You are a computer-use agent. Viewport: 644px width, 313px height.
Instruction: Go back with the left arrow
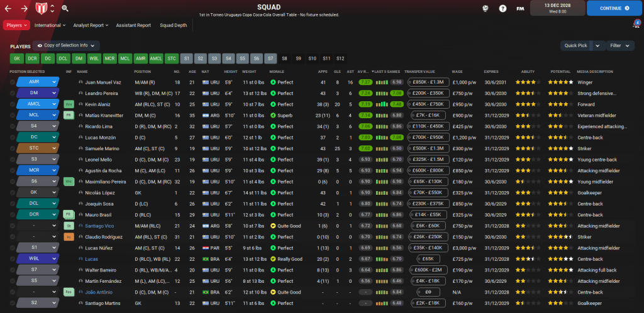[x=9, y=8]
